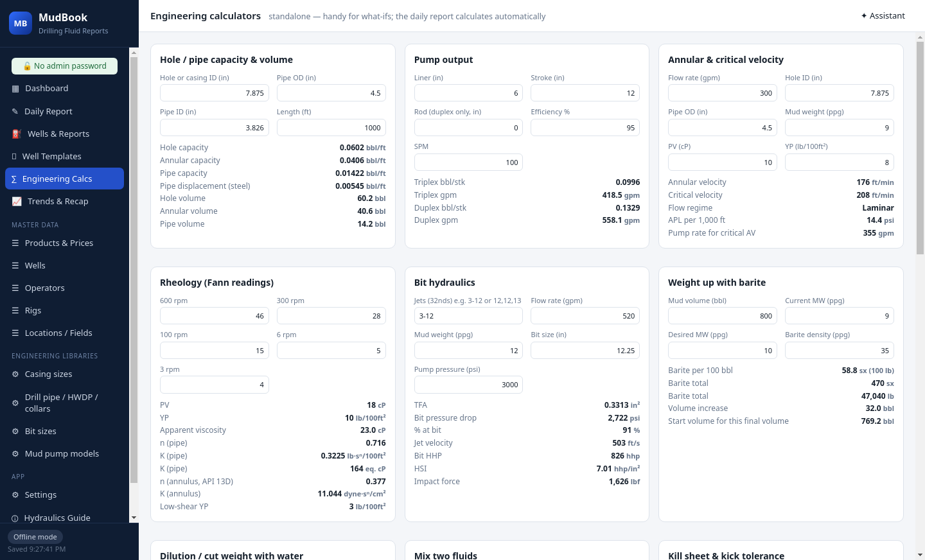Image resolution: width=925 pixels, height=560 pixels.
Task: Click the Operators list icon
Action: point(15,288)
